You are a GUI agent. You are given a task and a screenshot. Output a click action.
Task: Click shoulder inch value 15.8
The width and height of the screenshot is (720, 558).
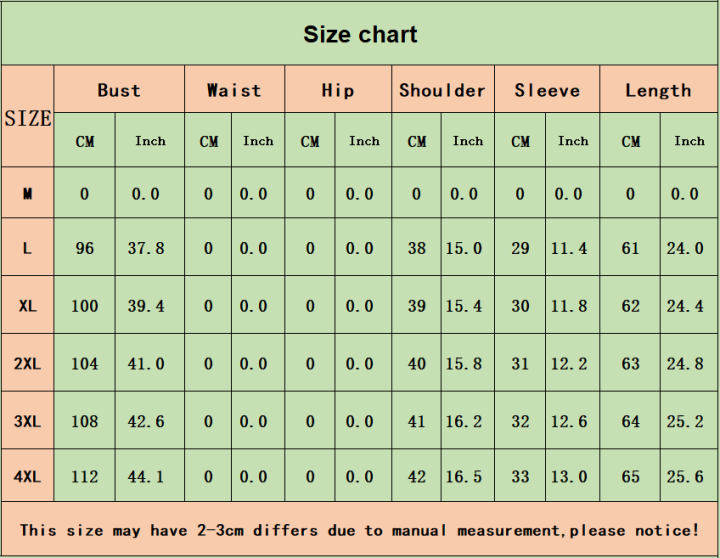pos(464,364)
